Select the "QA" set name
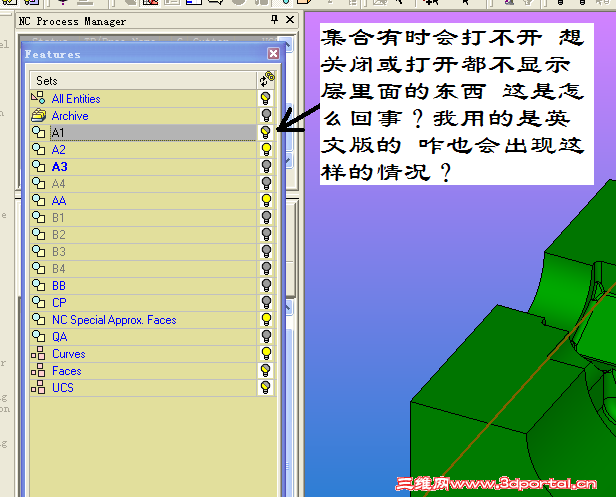Screen dimensions: 616x497 pos(59,337)
